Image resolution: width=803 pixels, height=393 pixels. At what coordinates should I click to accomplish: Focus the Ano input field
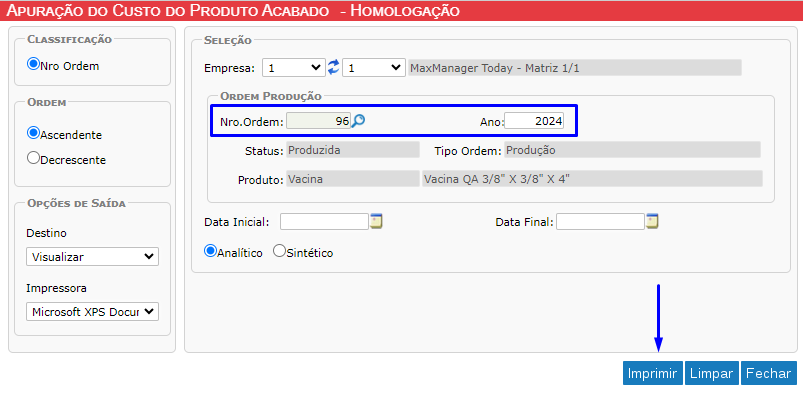(x=534, y=121)
